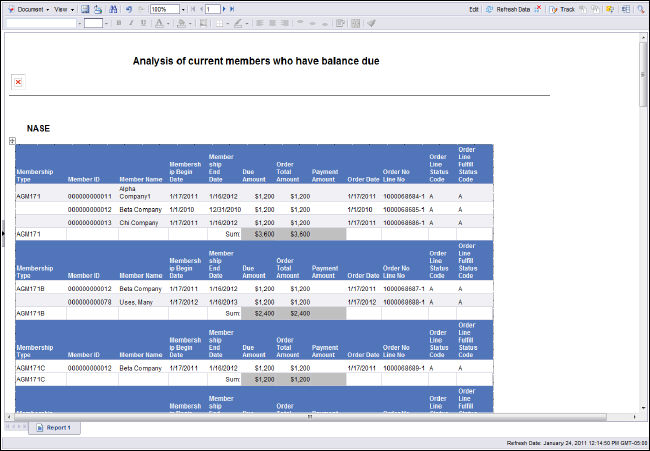Image resolution: width=650 pixels, height=451 pixels.
Task: Click the Edit button
Action: coord(474,8)
